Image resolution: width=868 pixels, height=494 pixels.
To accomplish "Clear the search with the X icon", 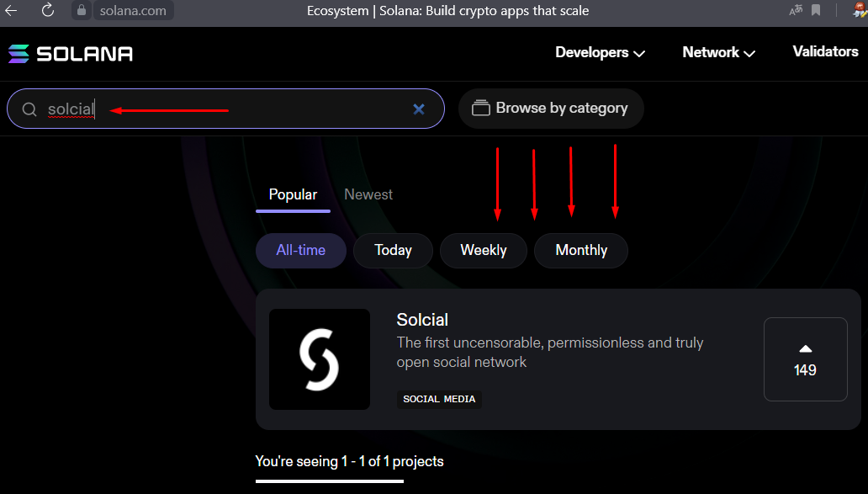I will (419, 109).
